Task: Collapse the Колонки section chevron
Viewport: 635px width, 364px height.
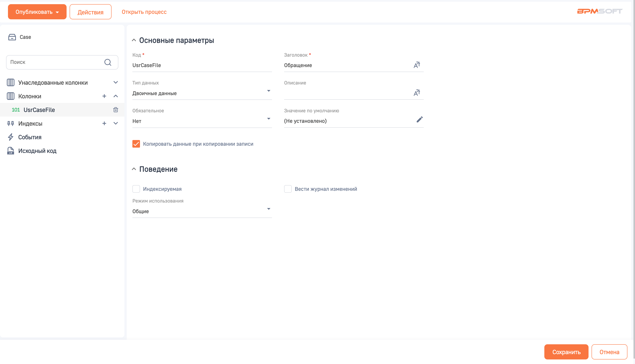Action: (115, 96)
